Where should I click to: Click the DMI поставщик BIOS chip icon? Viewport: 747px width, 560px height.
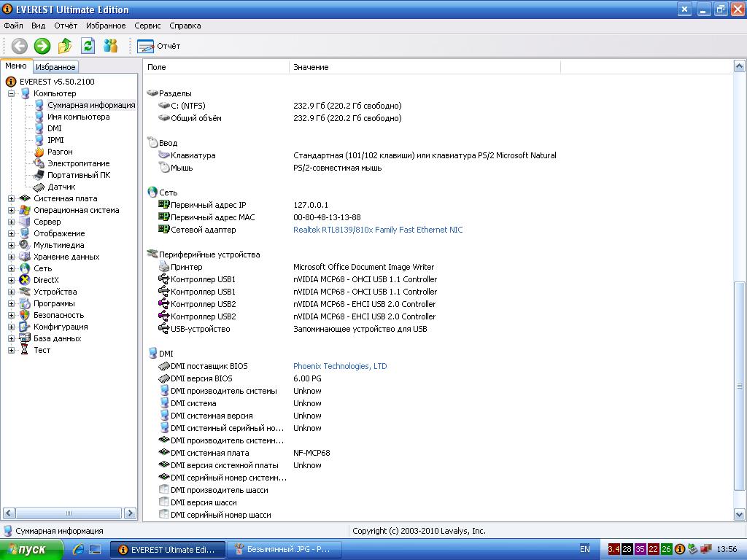click(164, 366)
